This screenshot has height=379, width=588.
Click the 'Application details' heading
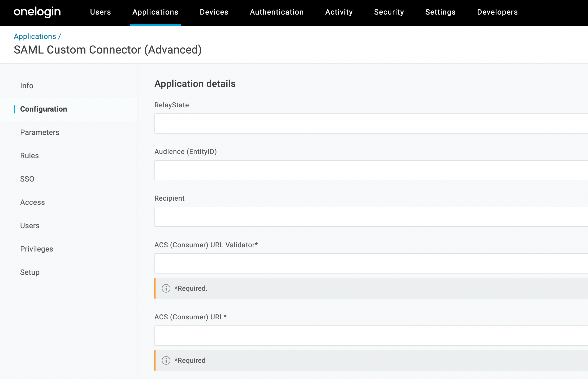click(195, 84)
